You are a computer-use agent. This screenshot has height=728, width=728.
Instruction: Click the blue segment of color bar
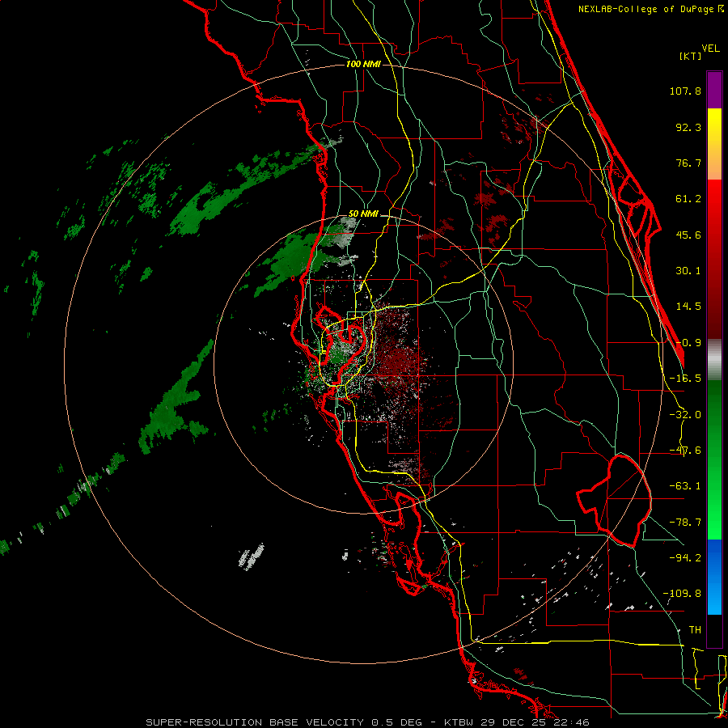tap(714, 577)
